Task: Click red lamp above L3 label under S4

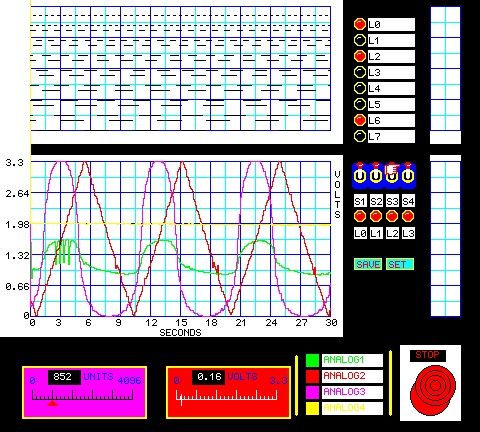Action: (x=408, y=216)
